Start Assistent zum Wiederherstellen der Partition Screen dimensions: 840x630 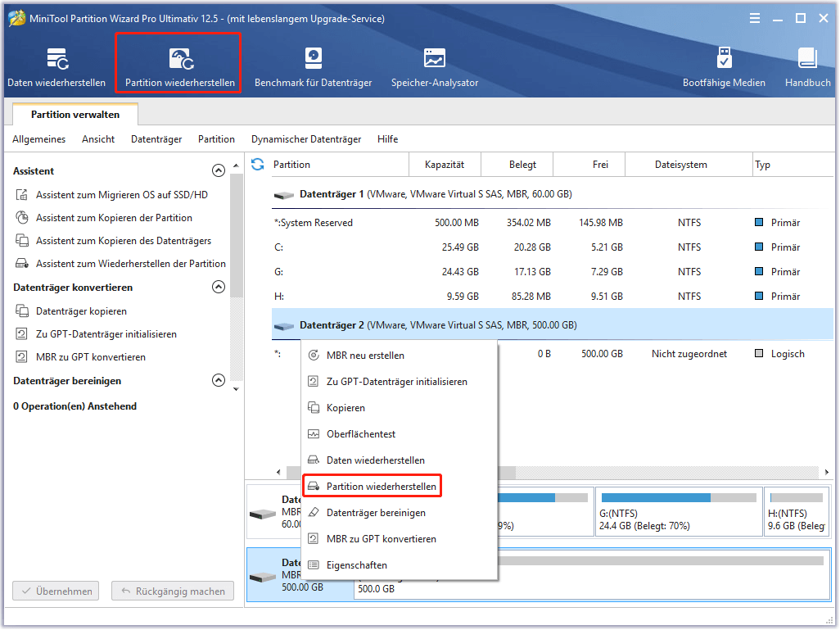(131, 264)
